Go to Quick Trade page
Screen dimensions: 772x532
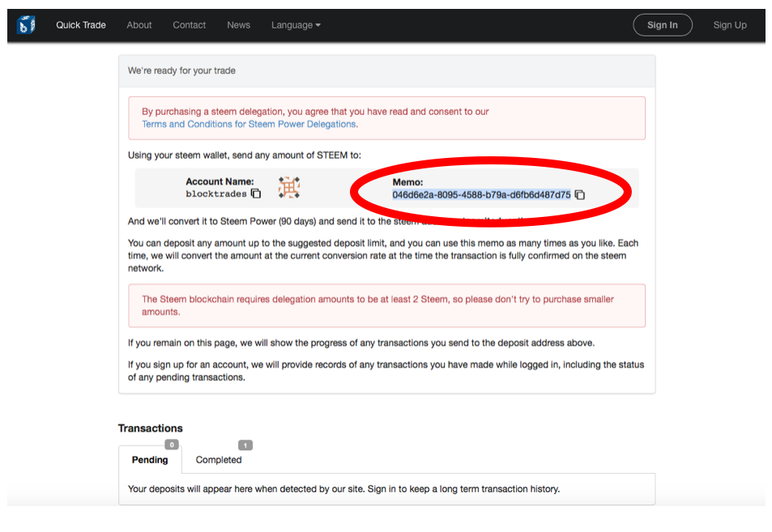pyautogui.click(x=81, y=25)
